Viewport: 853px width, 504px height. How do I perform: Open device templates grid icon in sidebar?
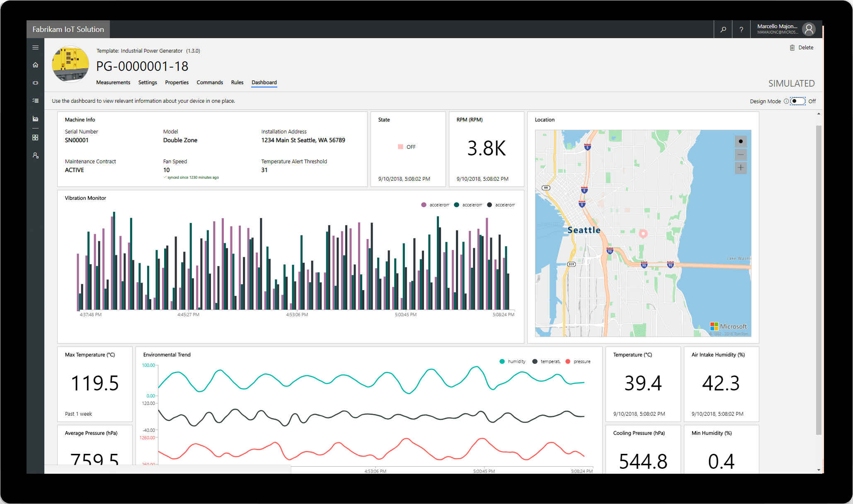click(x=35, y=137)
